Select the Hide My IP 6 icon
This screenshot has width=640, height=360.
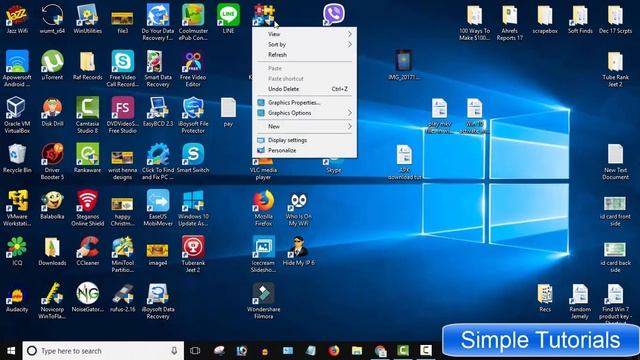tap(299, 251)
